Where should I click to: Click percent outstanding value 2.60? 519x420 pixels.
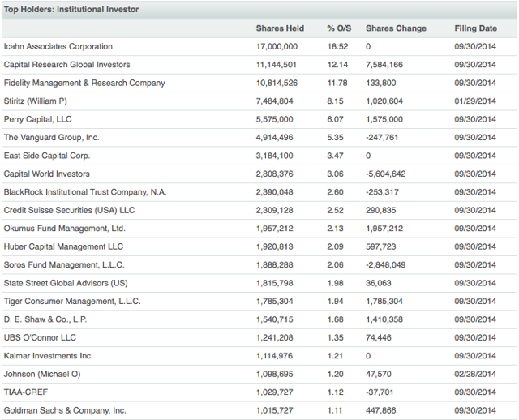point(335,192)
